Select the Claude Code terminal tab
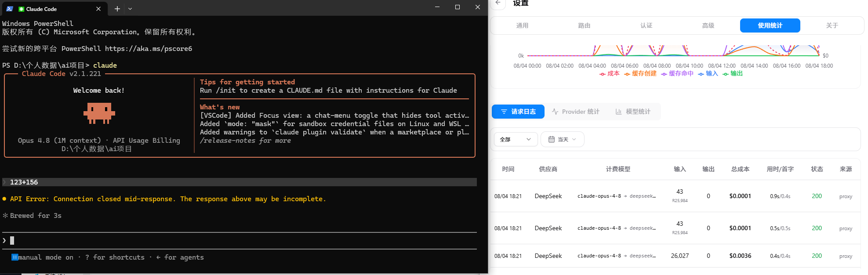868x275 pixels. (54, 9)
